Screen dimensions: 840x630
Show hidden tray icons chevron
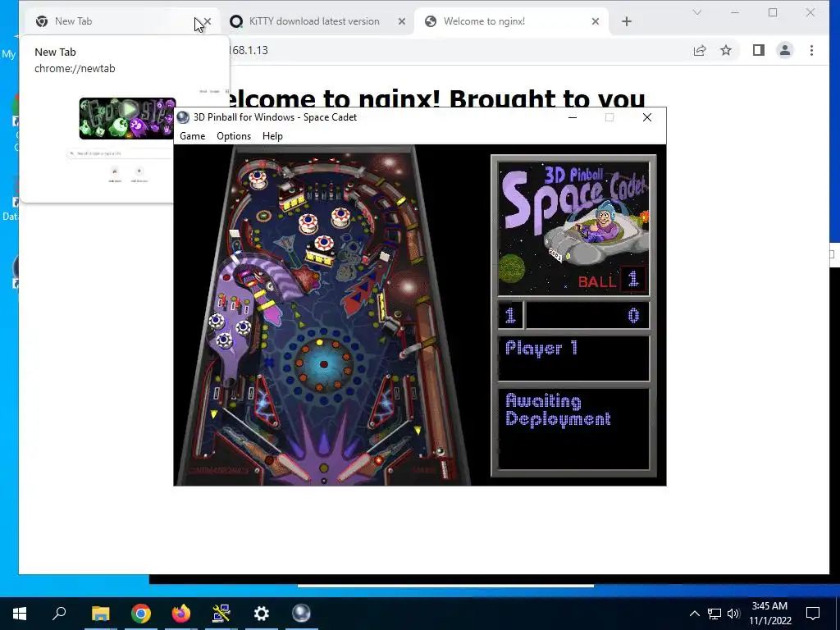point(694,614)
